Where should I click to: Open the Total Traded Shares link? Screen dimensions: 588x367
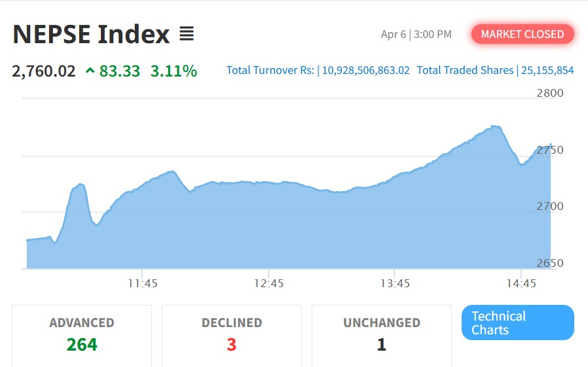click(x=495, y=70)
